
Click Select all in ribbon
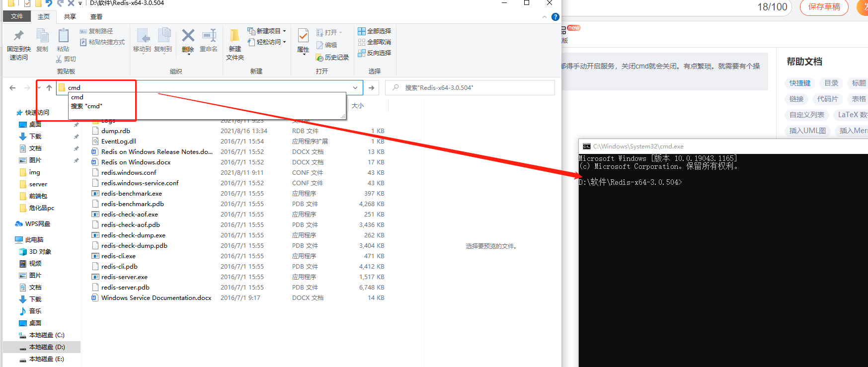tap(375, 31)
